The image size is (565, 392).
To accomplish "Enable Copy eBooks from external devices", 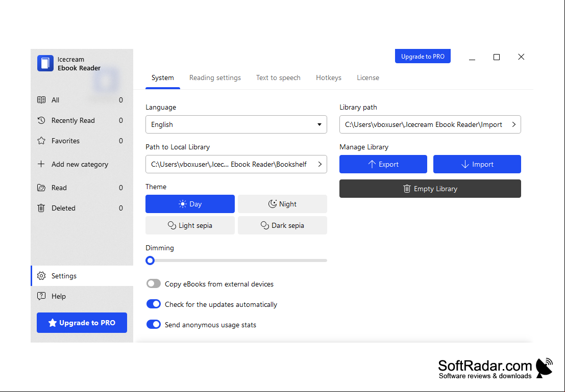I will tap(154, 283).
